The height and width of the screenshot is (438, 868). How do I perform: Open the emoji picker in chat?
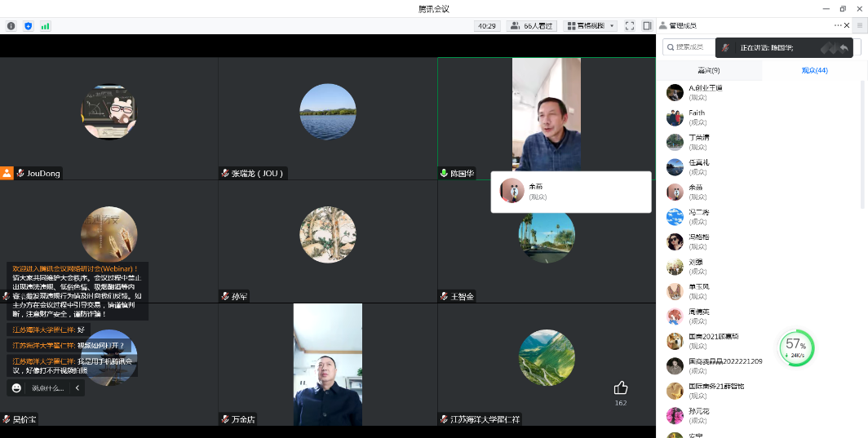pyautogui.click(x=17, y=388)
